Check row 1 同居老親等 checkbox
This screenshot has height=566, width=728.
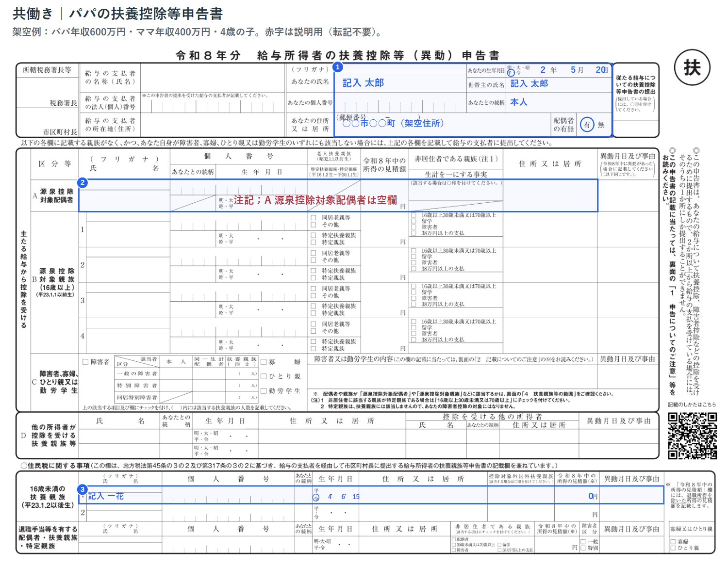click(314, 218)
